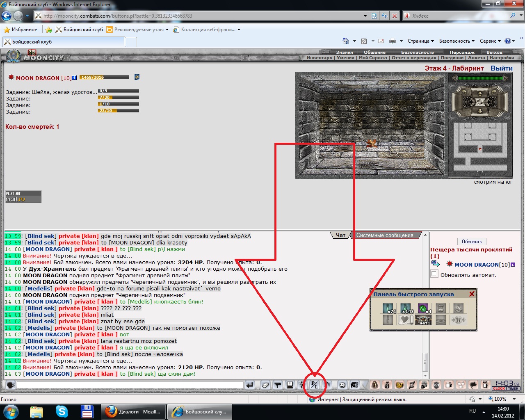Open the Знания game menu
Screen dimensions: 525x420
[x=345, y=52]
